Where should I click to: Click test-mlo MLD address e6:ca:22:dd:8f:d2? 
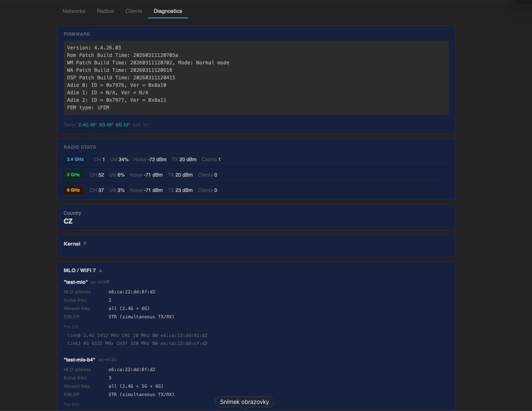click(132, 292)
